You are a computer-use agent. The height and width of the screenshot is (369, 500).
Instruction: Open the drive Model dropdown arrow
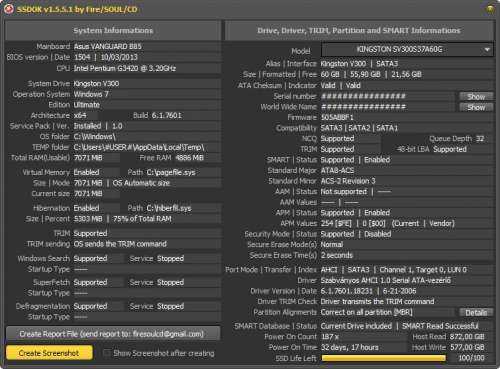coord(487,50)
